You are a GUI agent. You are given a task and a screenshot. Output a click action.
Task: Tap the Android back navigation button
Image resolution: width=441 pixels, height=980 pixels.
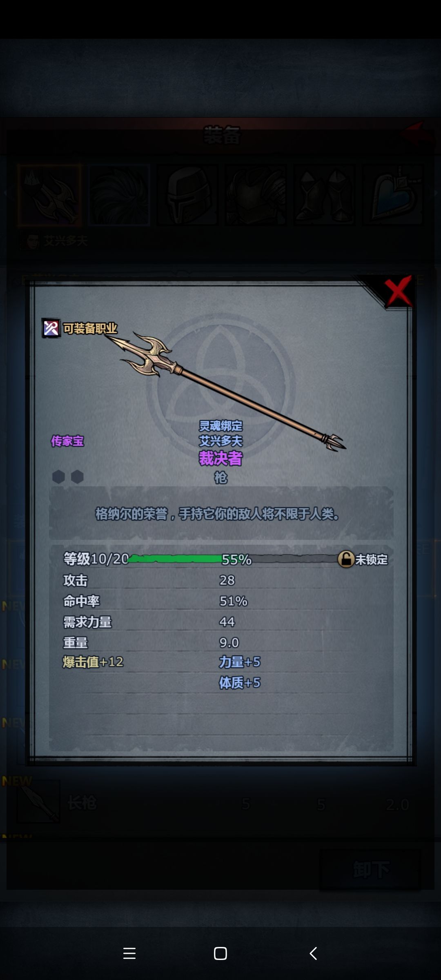coord(313,953)
